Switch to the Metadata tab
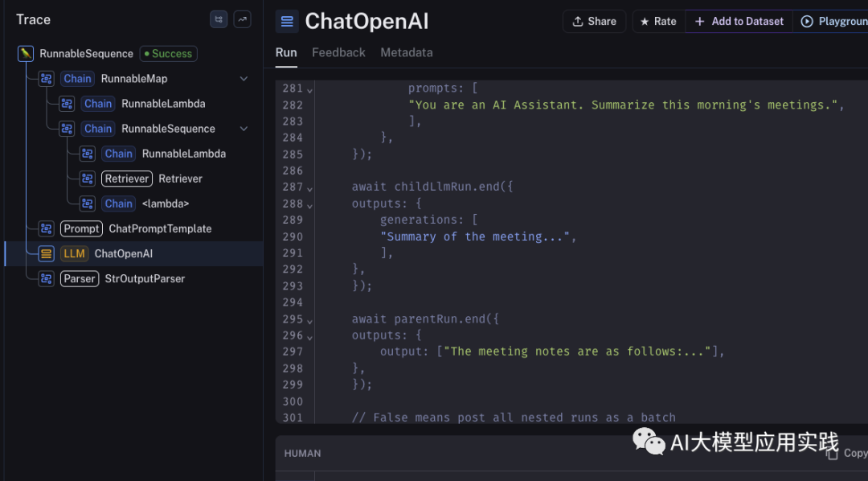Image resolution: width=868 pixels, height=481 pixels. [x=407, y=52]
